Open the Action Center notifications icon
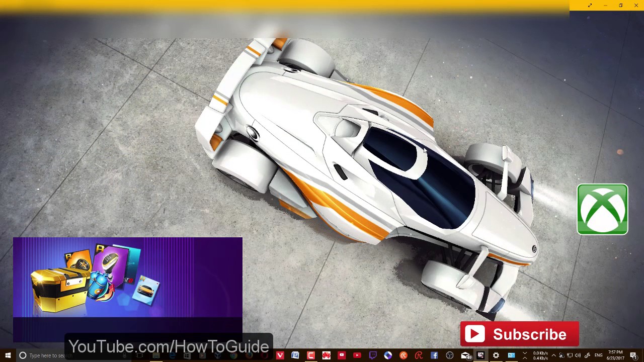The image size is (644, 362). point(633,355)
